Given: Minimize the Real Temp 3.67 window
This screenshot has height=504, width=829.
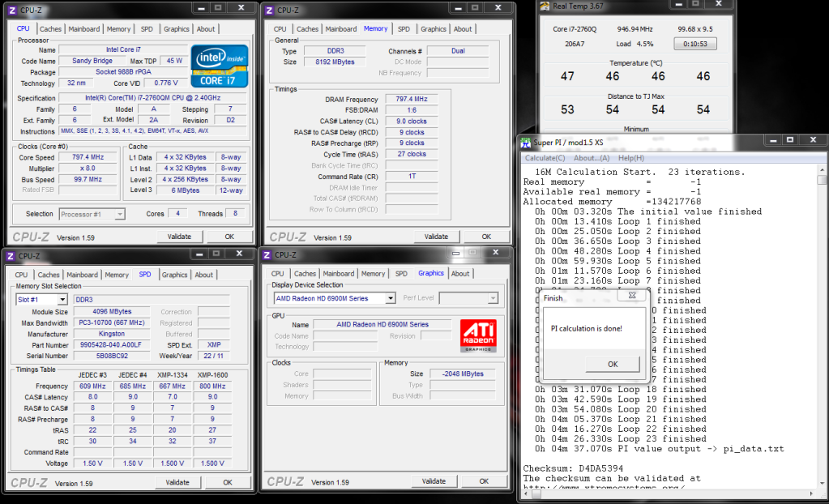Looking at the screenshot, I should 679,4.
